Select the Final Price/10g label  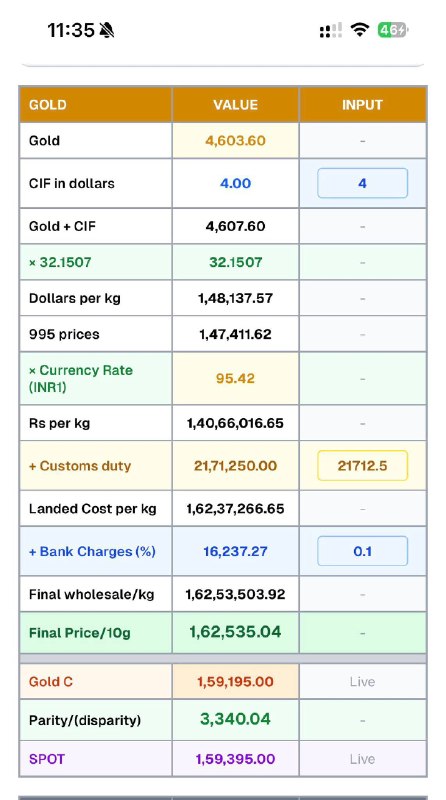80,633
